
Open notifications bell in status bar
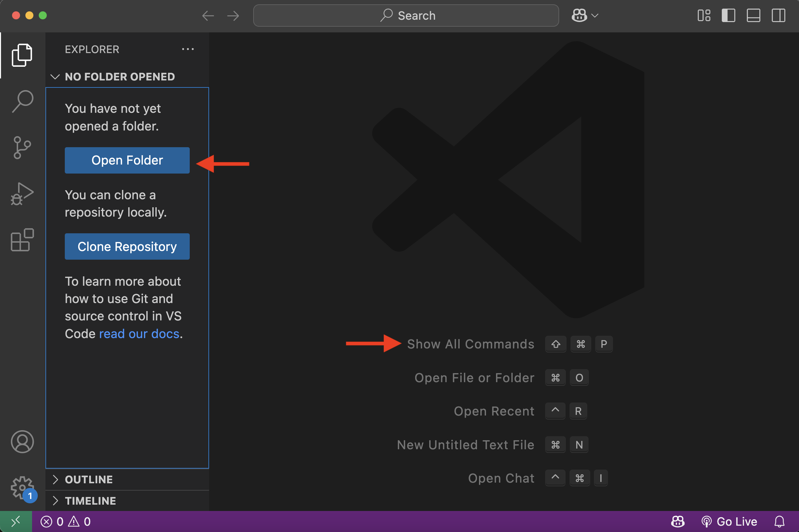(779, 521)
